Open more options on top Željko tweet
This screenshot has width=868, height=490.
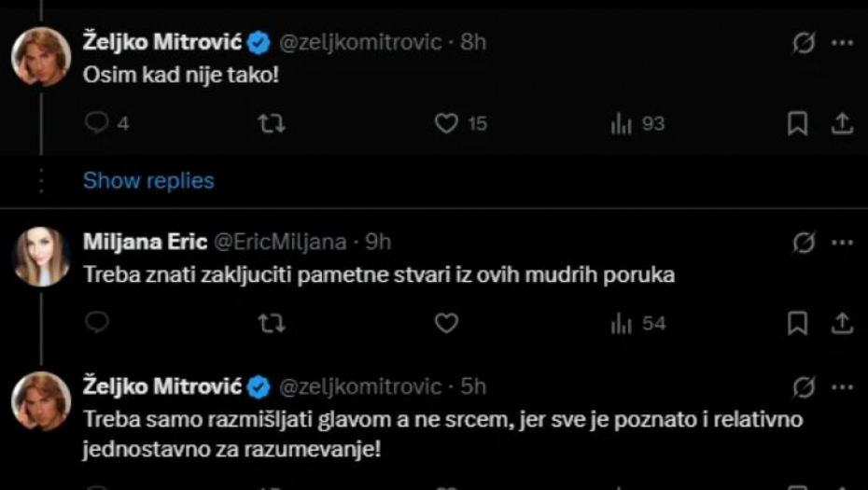(842, 43)
